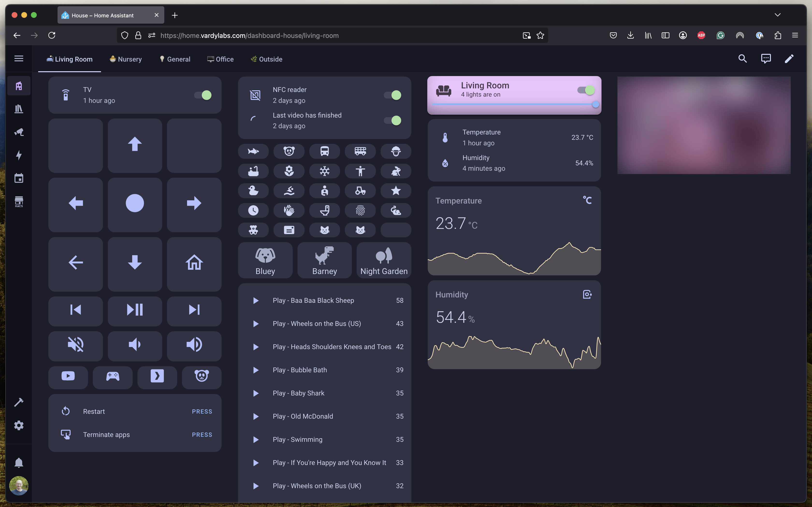
Task: Click the blurred camera thumbnail
Action: (x=704, y=125)
